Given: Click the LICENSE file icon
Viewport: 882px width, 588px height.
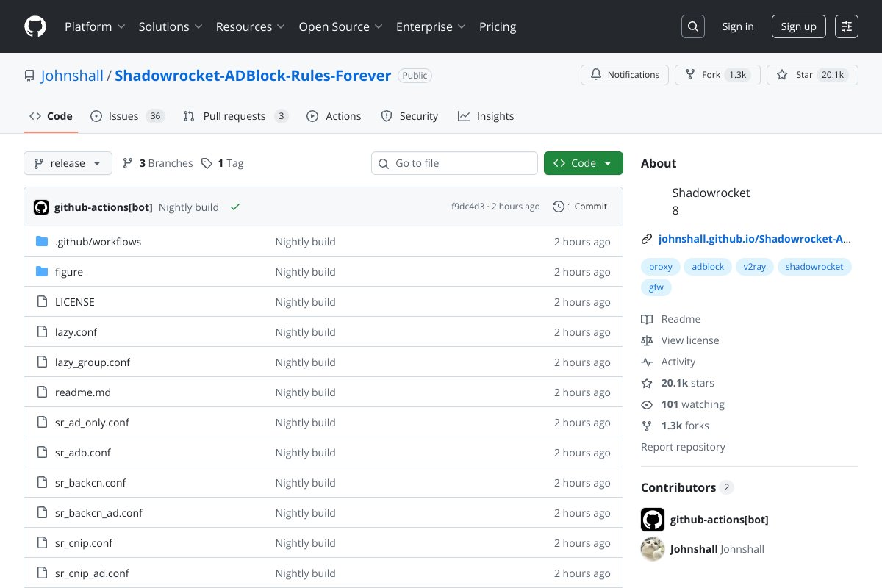Looking at the screenshot, I should (42, 302).
